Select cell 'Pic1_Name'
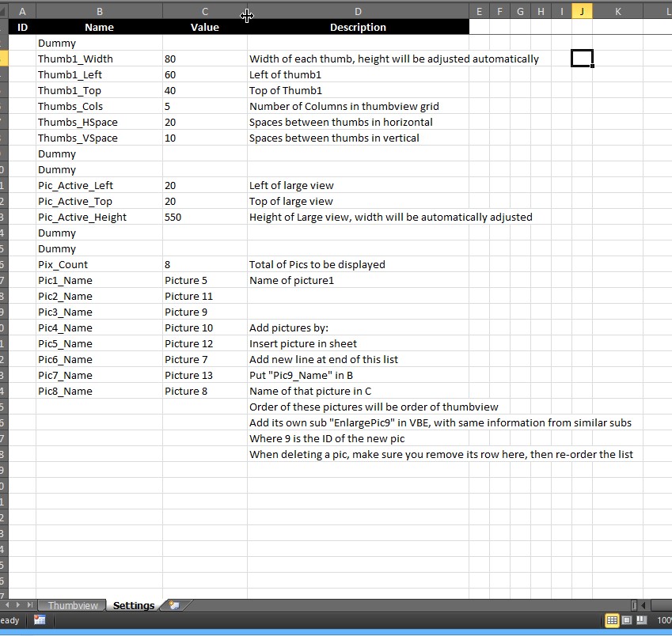This screenshot has width=672, height=636. (100, 281)
